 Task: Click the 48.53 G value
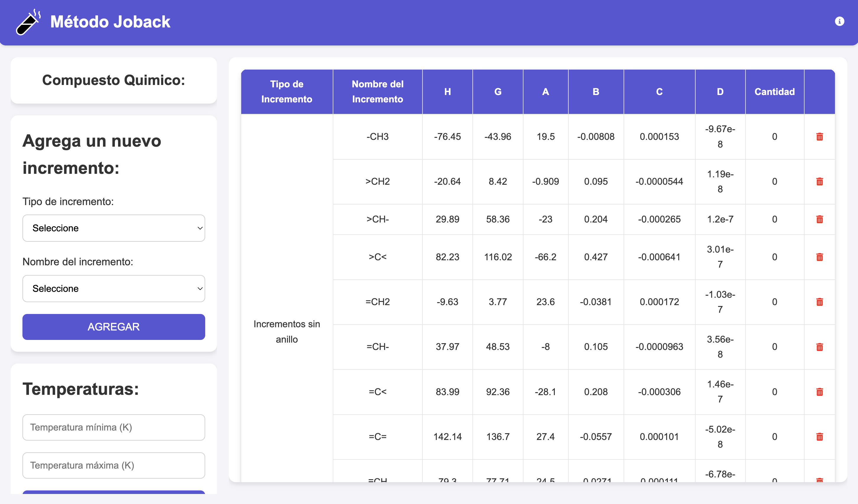(498, 347)
